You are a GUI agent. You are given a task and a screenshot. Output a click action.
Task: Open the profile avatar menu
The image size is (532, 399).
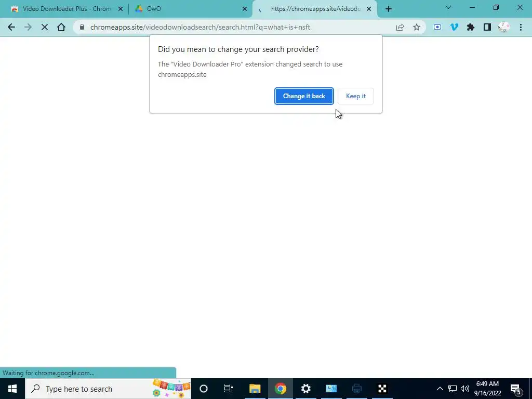504,27
